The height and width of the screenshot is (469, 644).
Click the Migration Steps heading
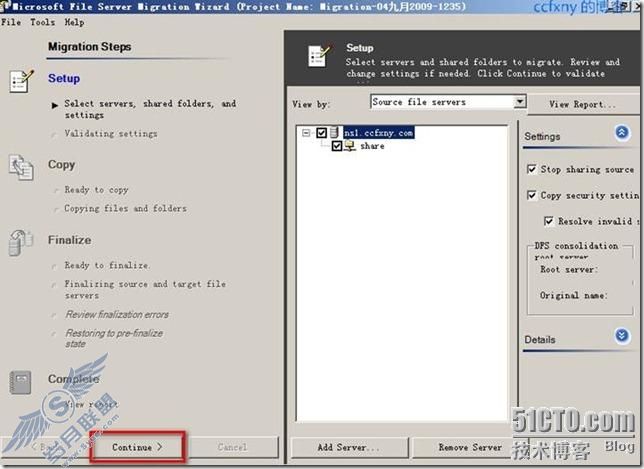pyautogui.click(x=90, y=46)
